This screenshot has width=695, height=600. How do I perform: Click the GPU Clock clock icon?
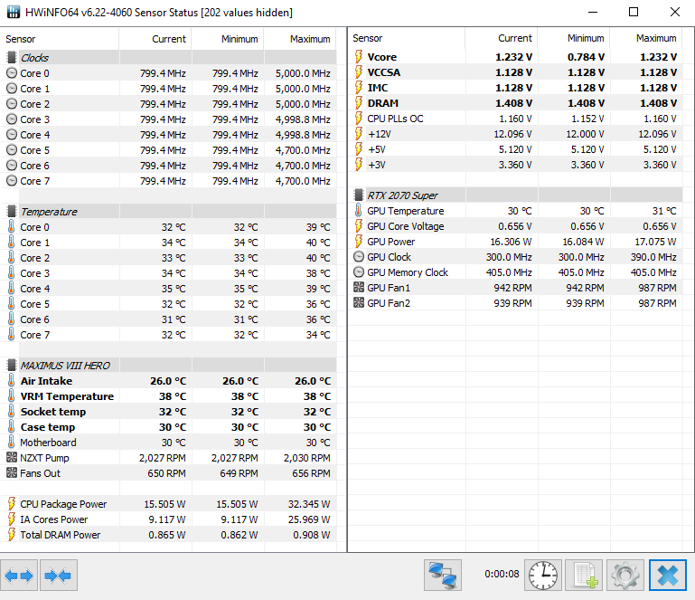(359, 257)
